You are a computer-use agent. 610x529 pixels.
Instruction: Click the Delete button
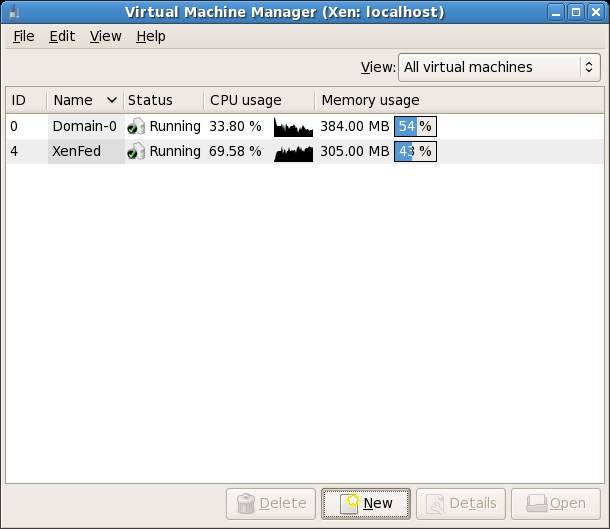coord(271,503)
